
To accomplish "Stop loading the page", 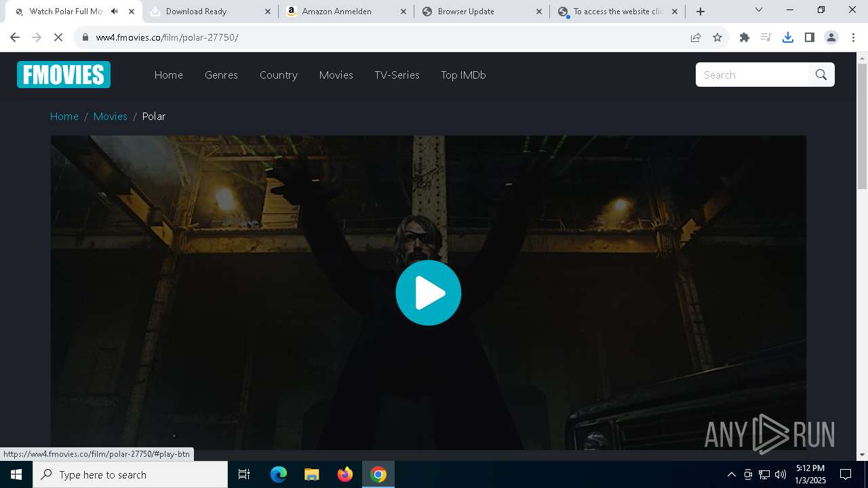I will coord(58,37).
